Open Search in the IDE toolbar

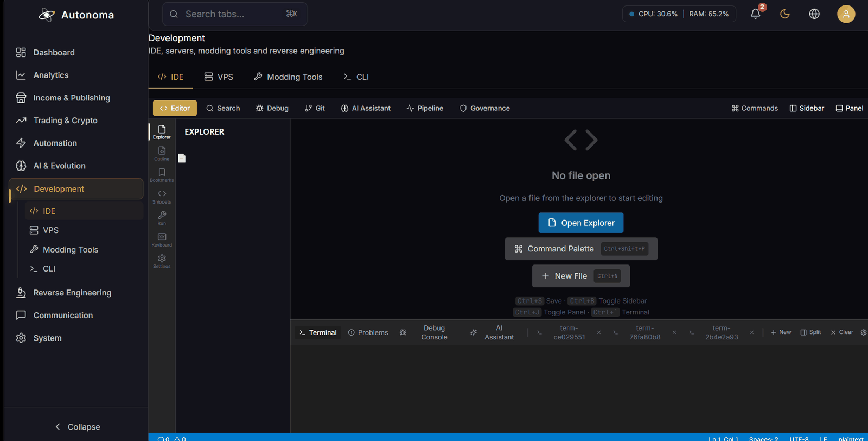(x=223, y=108)
